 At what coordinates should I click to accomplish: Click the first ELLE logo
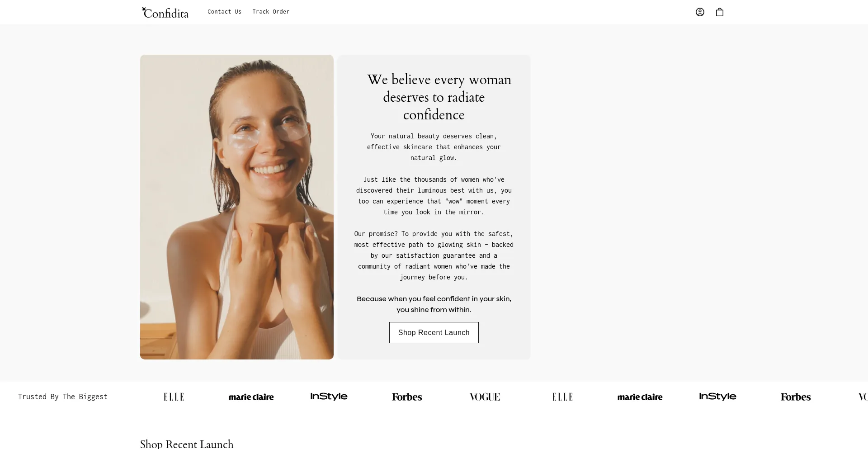[174, 397]
